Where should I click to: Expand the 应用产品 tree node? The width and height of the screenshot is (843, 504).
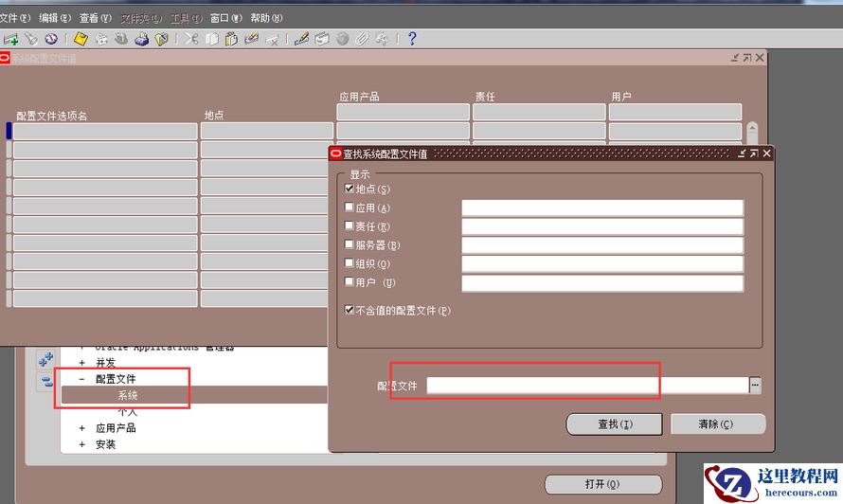coord(81,428)
